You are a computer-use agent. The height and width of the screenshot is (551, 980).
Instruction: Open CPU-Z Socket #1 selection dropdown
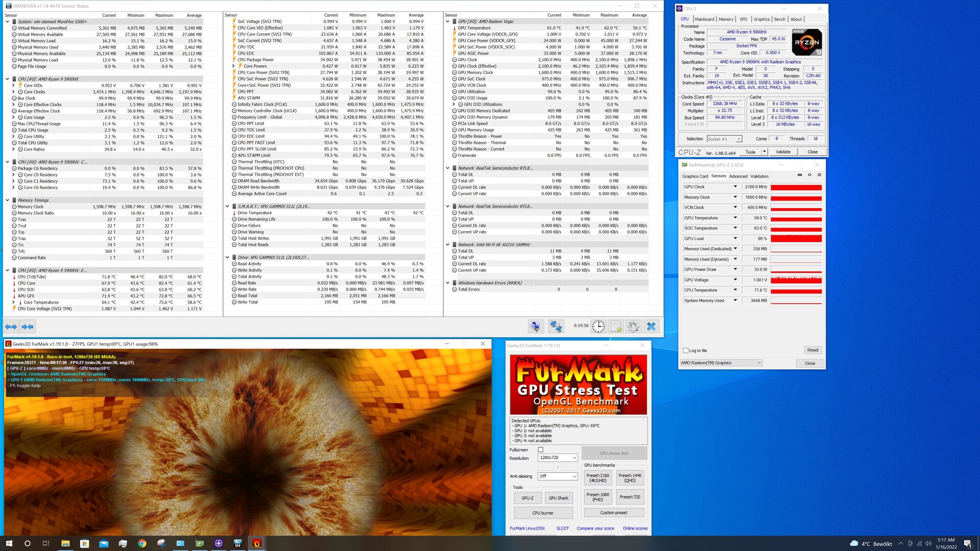[724, 139]
